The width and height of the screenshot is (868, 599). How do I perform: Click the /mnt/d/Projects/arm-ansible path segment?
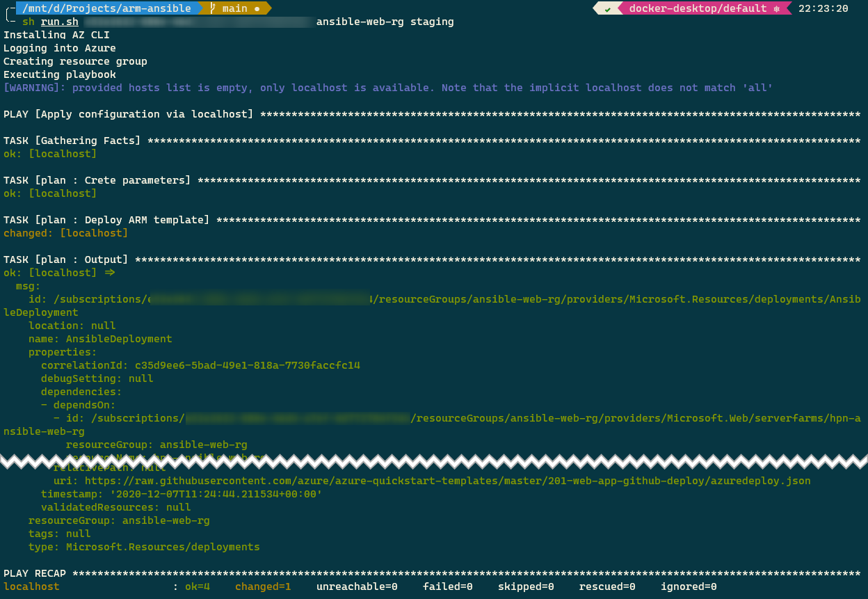point(106,8)
